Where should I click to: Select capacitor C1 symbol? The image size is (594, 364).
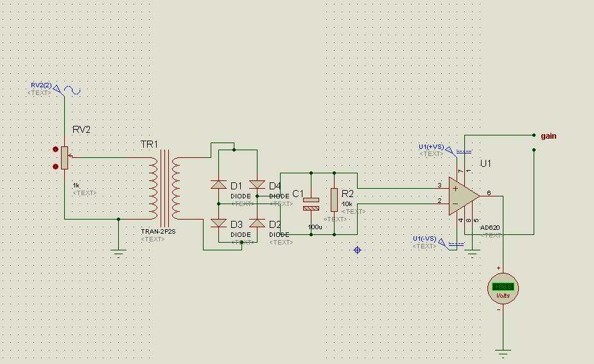[311, 204]
